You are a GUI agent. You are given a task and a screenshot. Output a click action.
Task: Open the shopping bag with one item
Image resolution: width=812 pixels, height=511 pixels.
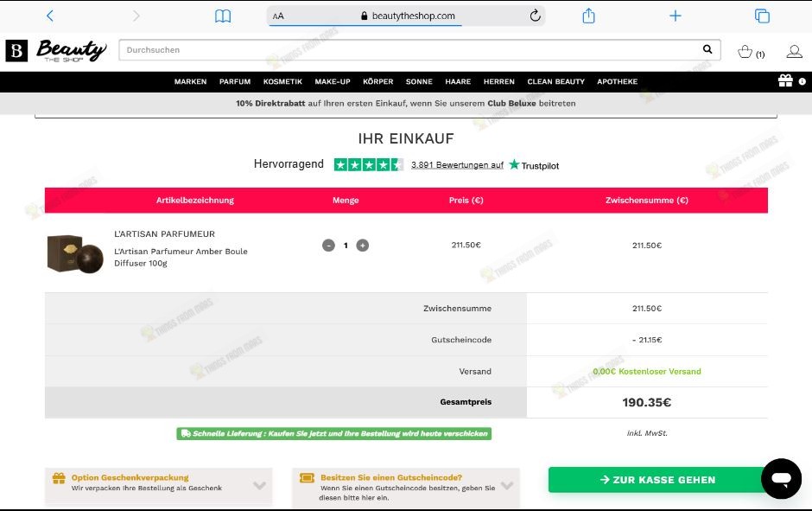point(745,51)
